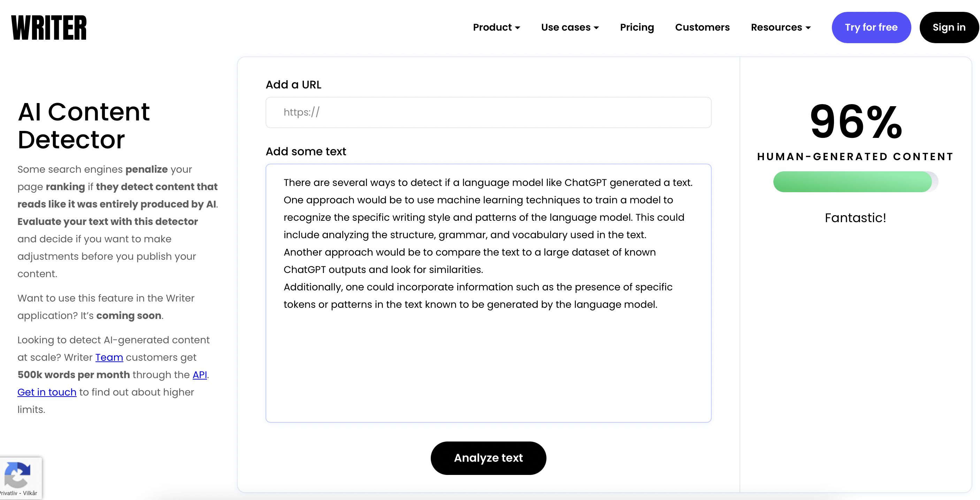Click the Try for free button
980x500 pixels.
click(x=871, y=27)
